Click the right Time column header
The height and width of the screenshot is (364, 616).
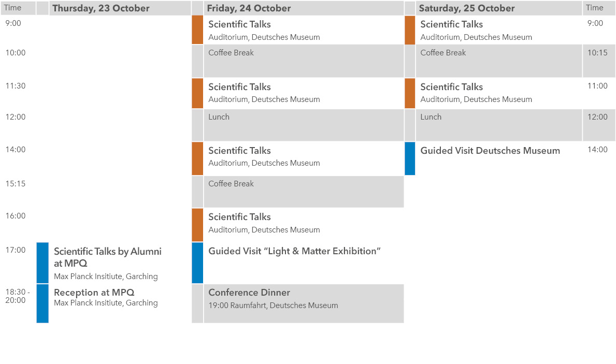[x=595, y=8]
